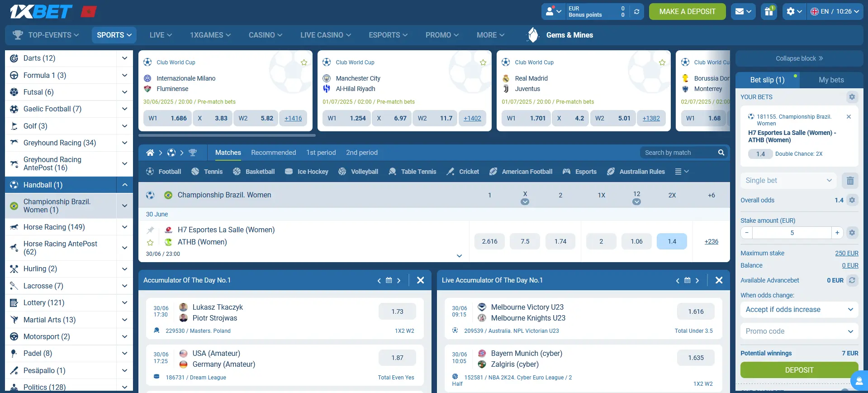Image resolution: width=868 pixels, height=393 pixels.
Task: Open stake amount settings gear
Action: tap(852, 233)
